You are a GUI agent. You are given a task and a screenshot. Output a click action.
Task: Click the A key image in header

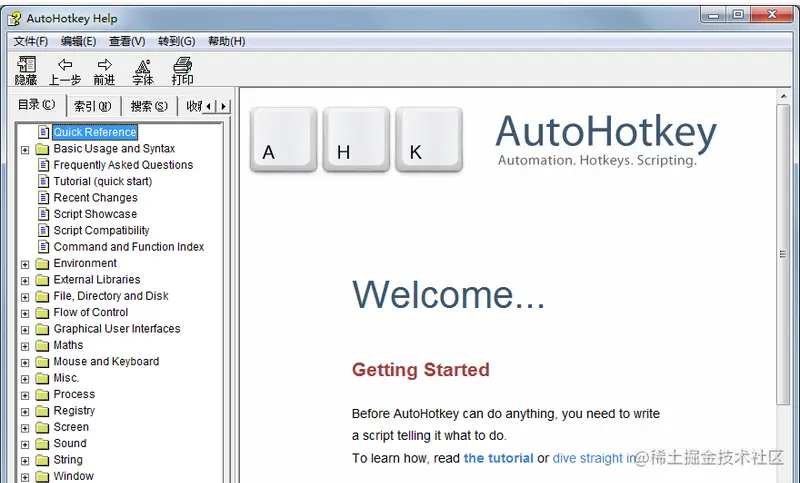[283, 139]
